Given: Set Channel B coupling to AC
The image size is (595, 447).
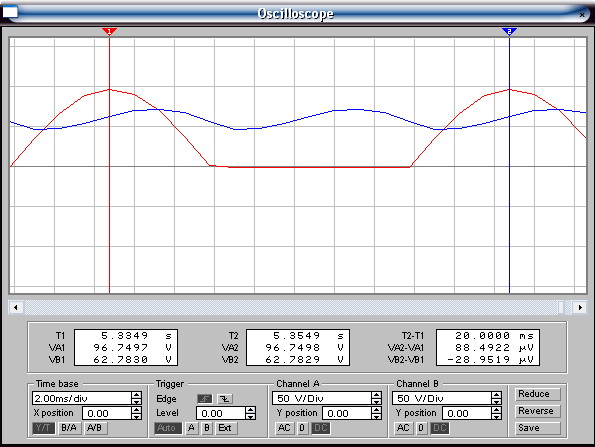Looking at the screenshot, I should (x=403, y=428).
